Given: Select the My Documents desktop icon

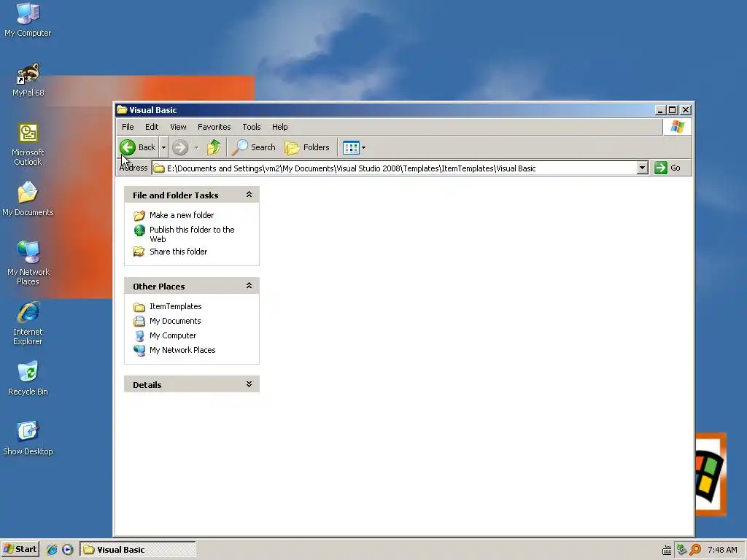Looking at the screenshot, I should (x=28, y=199).
